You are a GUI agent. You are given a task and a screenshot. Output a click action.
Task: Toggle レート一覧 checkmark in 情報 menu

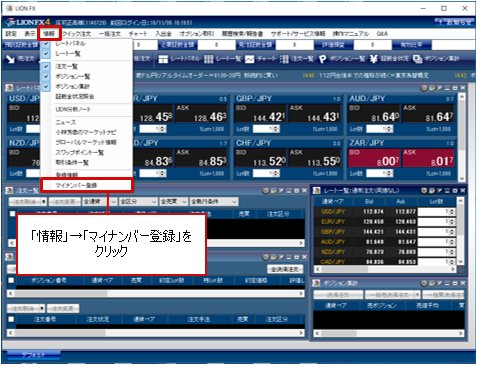(x=46, y=53)
